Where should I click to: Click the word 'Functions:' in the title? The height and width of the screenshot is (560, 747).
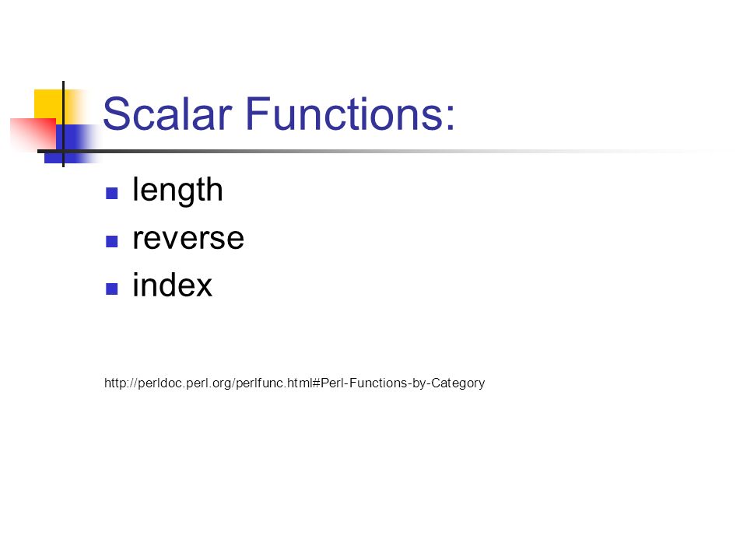coord(350,114)
